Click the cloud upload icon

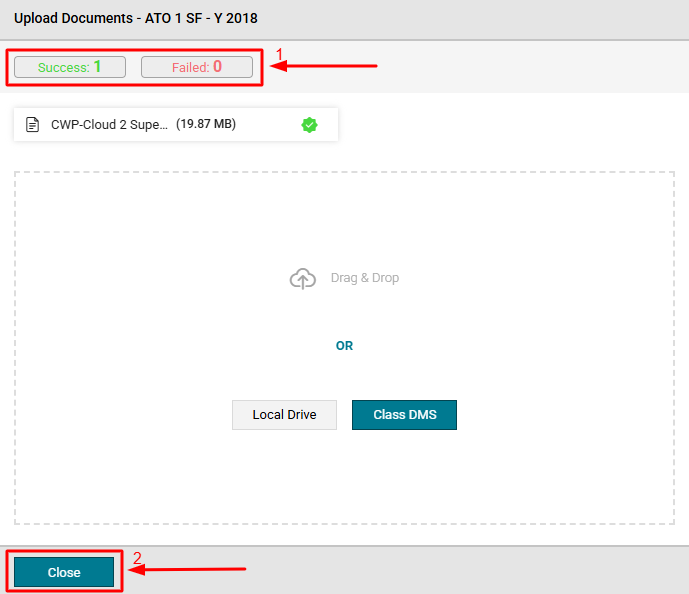click(x=302, y=279)
